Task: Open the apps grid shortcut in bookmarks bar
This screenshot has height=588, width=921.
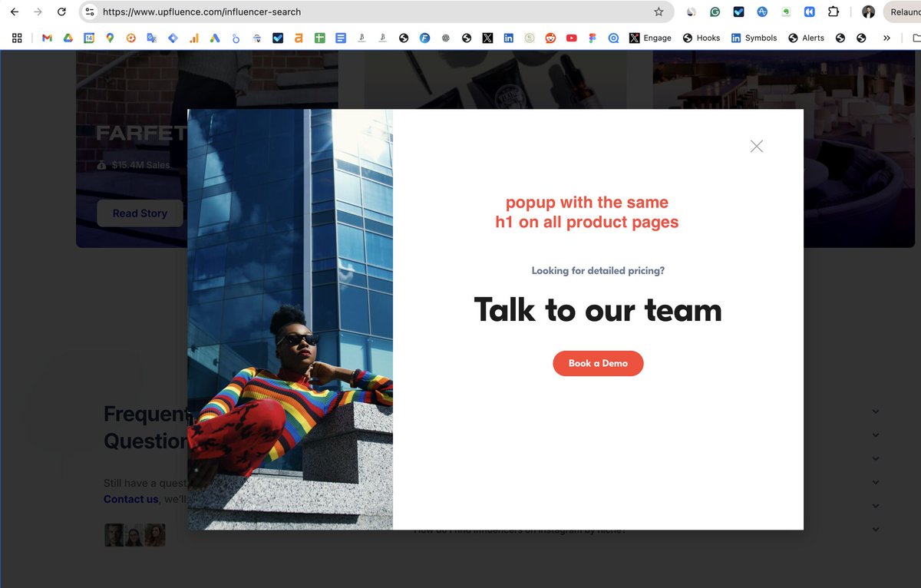Action: pos(17,38)
